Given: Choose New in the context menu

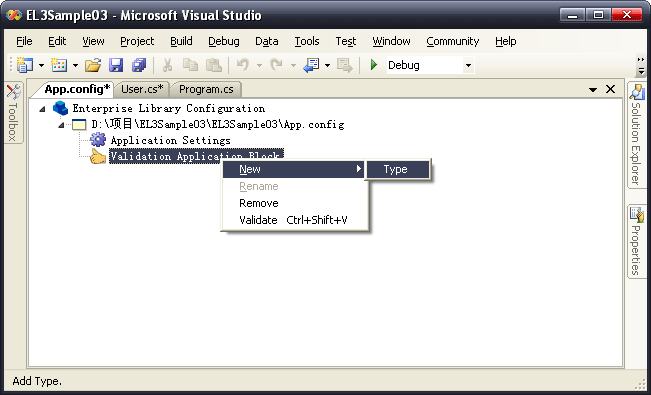Looking at the screenshot, I should 293,169.
